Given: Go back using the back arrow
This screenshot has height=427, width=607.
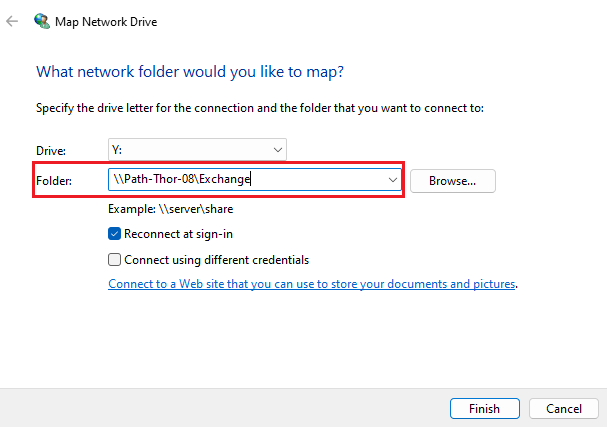Looking at the screenshot, I should pos(12,21).
